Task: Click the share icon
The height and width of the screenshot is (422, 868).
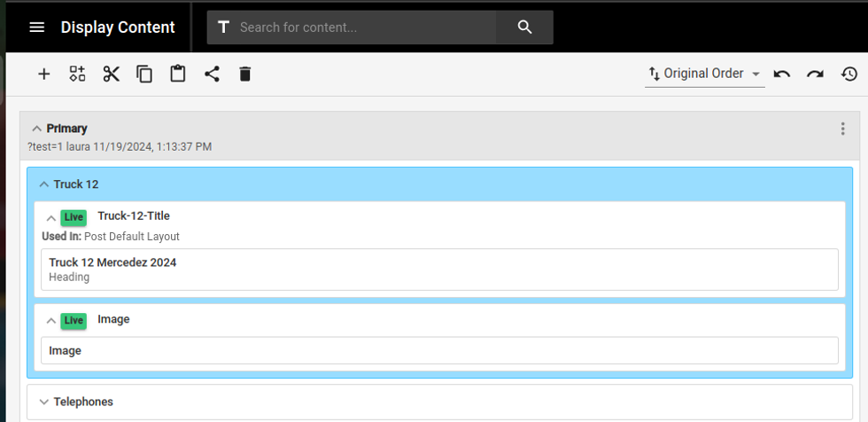Action: point(212,74)
